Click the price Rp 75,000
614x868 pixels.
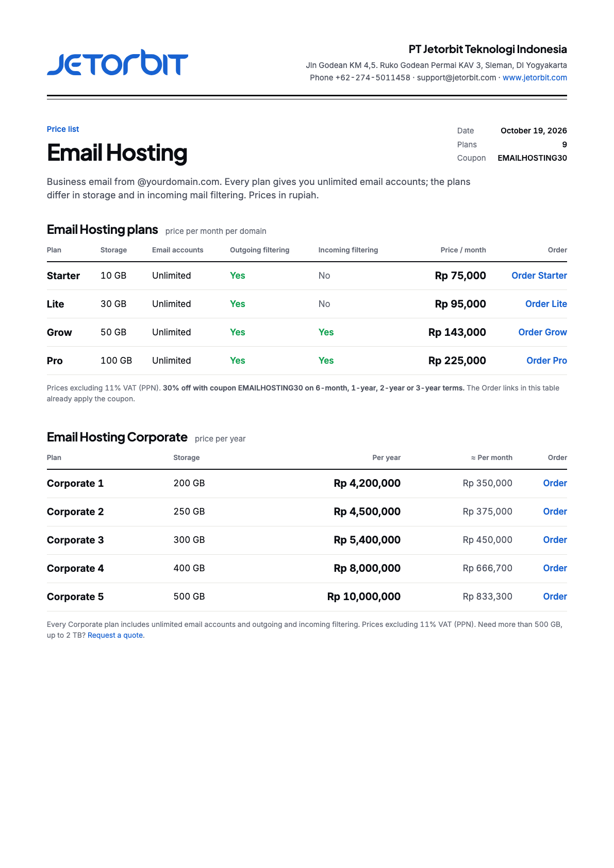[x=460, y=276]
